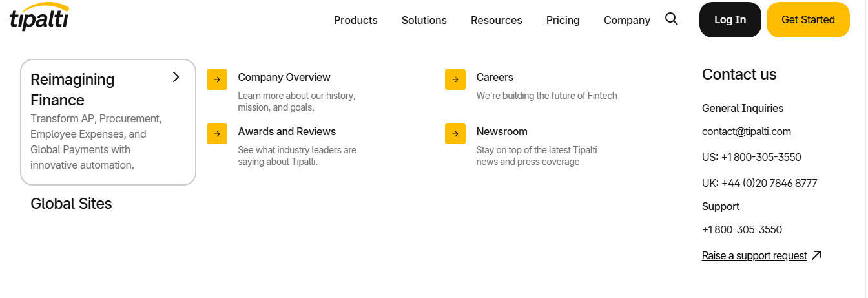Click the external arrow after support request

tap(816, 255)
